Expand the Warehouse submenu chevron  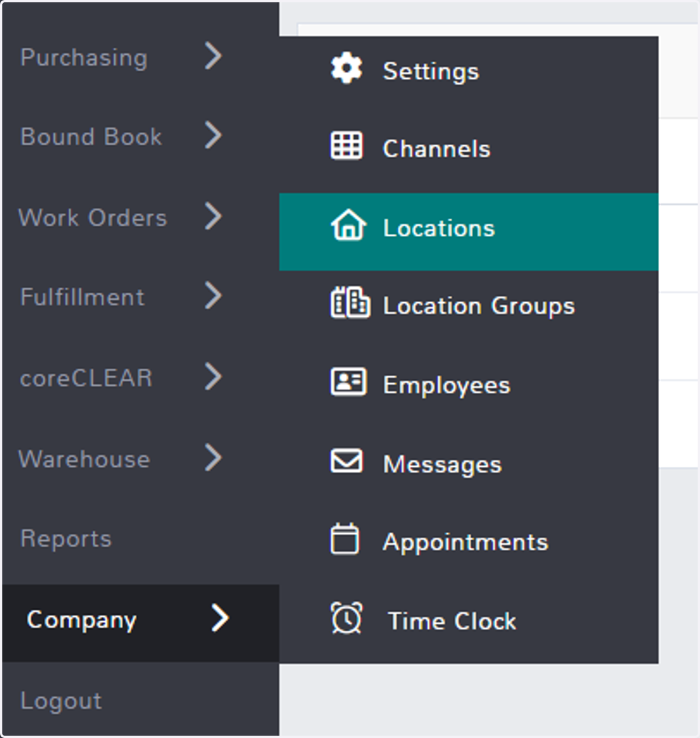click(213, 457)
